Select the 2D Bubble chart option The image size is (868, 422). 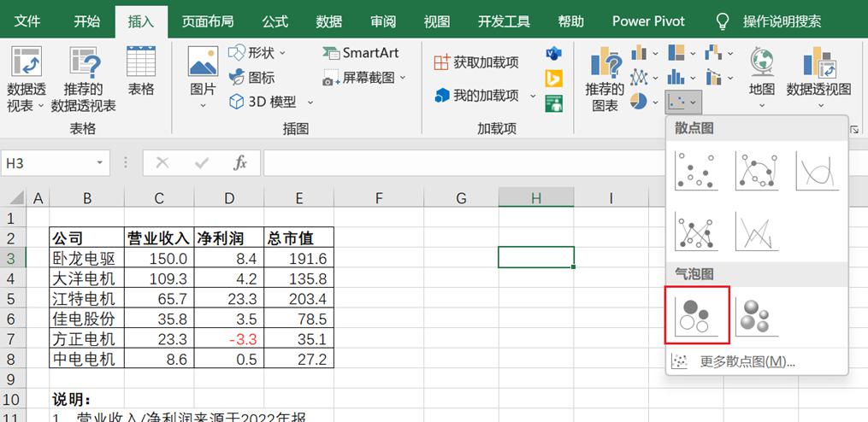[x=697, y=315]
